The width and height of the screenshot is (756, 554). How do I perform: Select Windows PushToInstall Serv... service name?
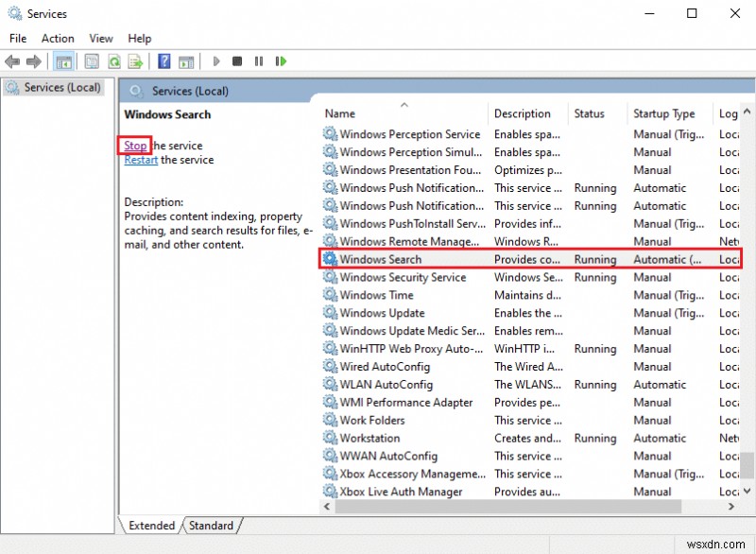click(412, 223)
